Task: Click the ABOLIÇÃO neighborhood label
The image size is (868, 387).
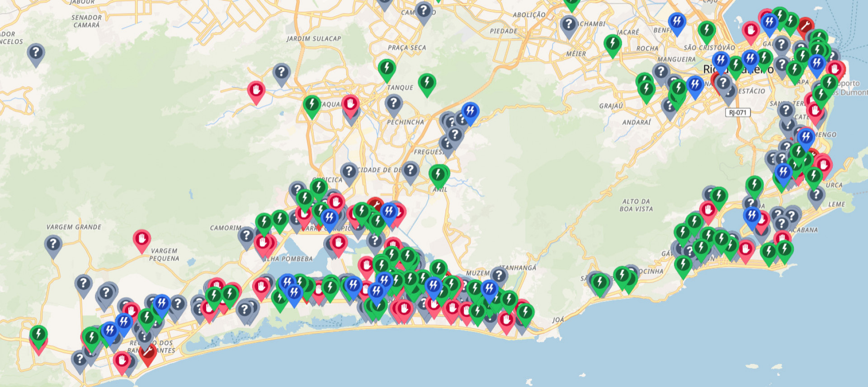Action: 529,15
